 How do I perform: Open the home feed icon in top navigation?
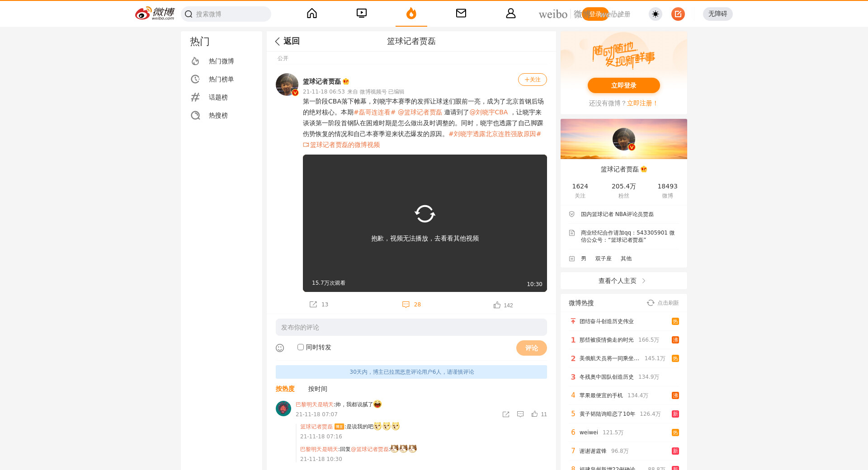pyautogui.click(x=312, y=14)
